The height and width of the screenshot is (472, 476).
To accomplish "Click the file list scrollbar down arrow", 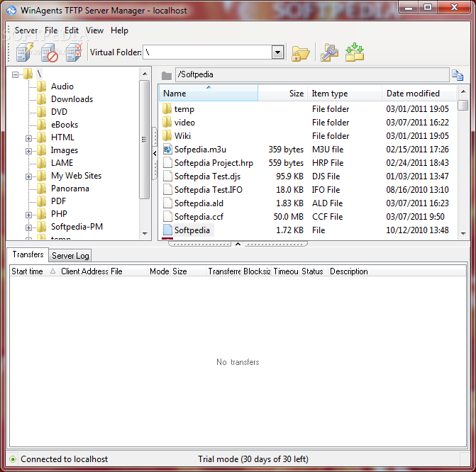I will coord(463,234).
